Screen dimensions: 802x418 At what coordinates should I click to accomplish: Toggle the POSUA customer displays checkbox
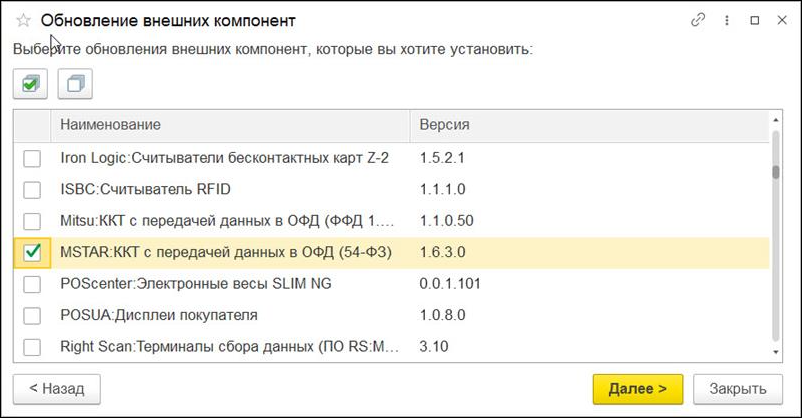pos(33,316)
